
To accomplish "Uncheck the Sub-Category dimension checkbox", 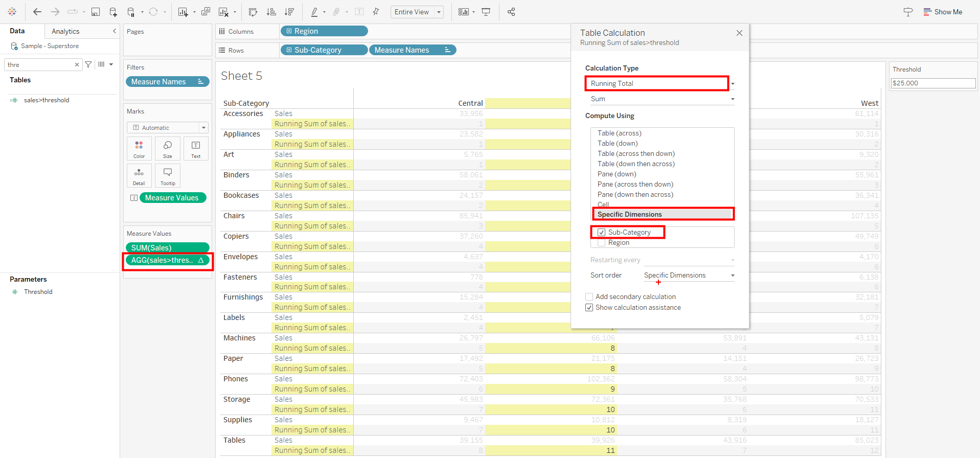I will click(x=602, y=232).
